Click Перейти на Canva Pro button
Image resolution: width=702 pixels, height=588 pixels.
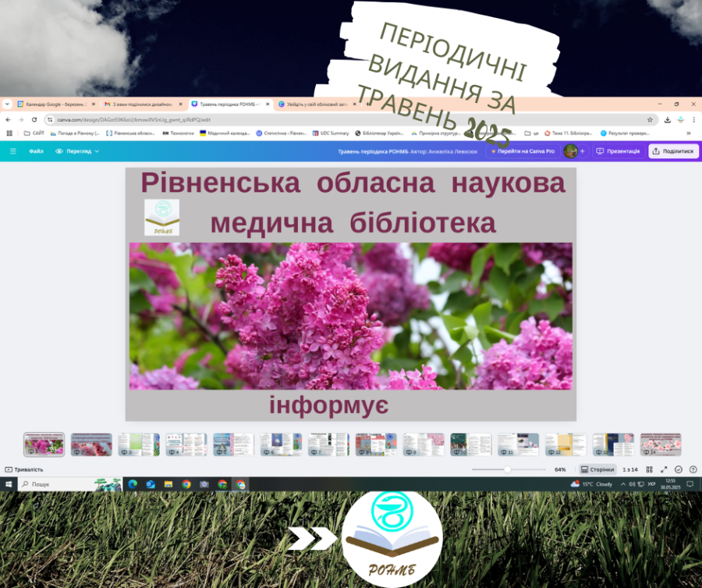pos(523,151)
